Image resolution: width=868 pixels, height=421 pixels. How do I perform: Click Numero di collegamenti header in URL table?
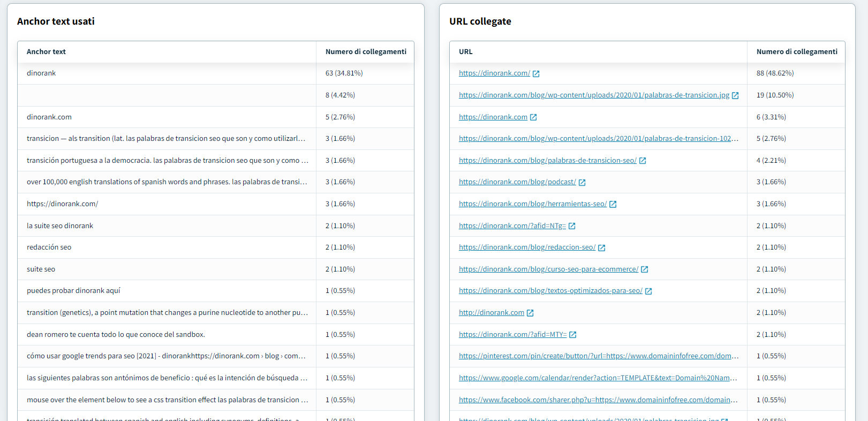point(796,52)
